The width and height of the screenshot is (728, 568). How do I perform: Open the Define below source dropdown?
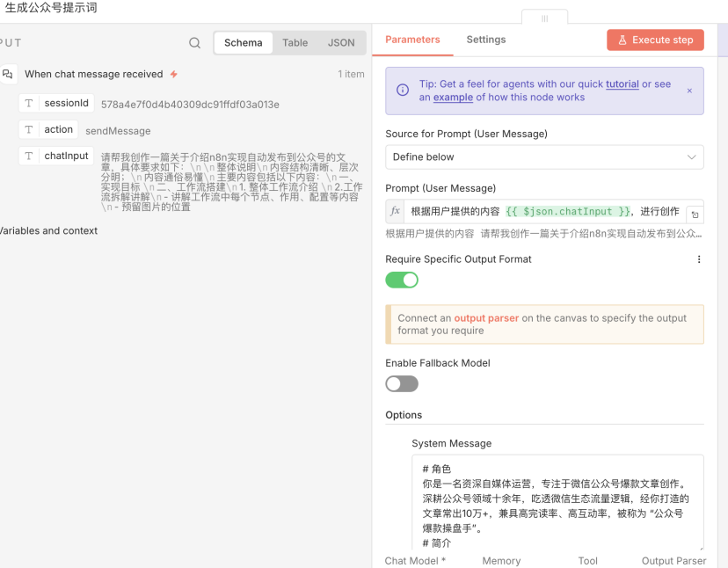pos(544,157)
